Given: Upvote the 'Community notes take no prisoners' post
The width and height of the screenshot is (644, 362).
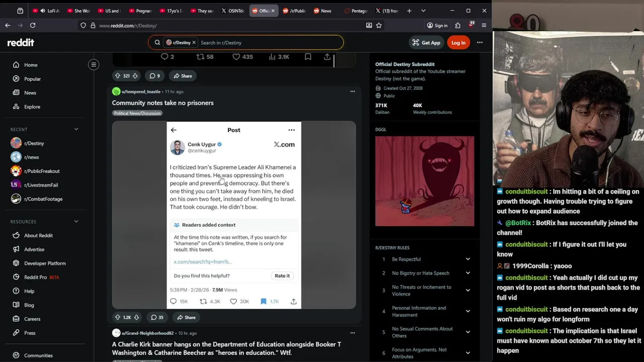Looking at the screenshot, I should tap(118, 317).
